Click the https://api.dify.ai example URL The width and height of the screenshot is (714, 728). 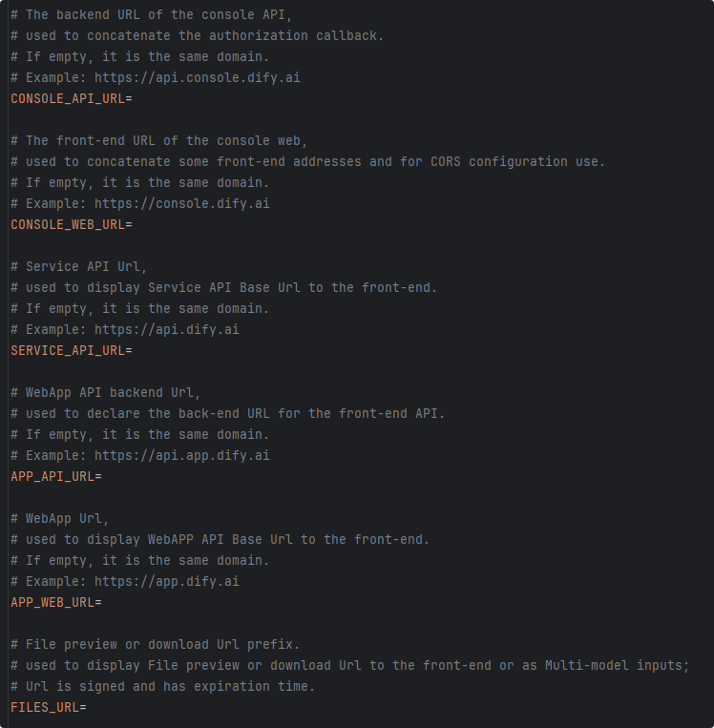pyautogui.click(x=166, y=329)
